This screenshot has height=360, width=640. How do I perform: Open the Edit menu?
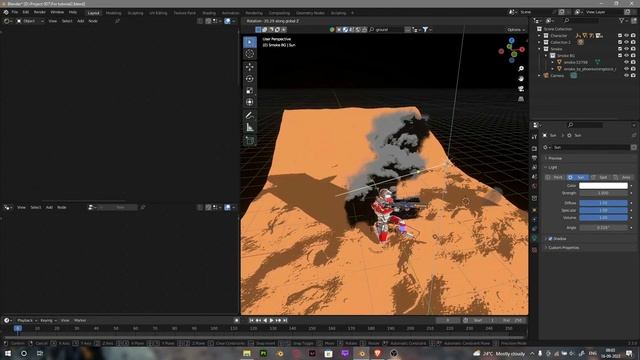click(x=26, y=12)
